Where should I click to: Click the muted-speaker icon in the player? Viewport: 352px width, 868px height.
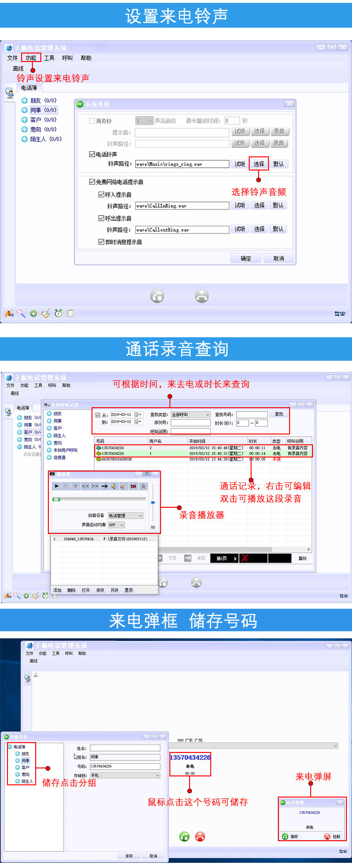coord(123,486)
